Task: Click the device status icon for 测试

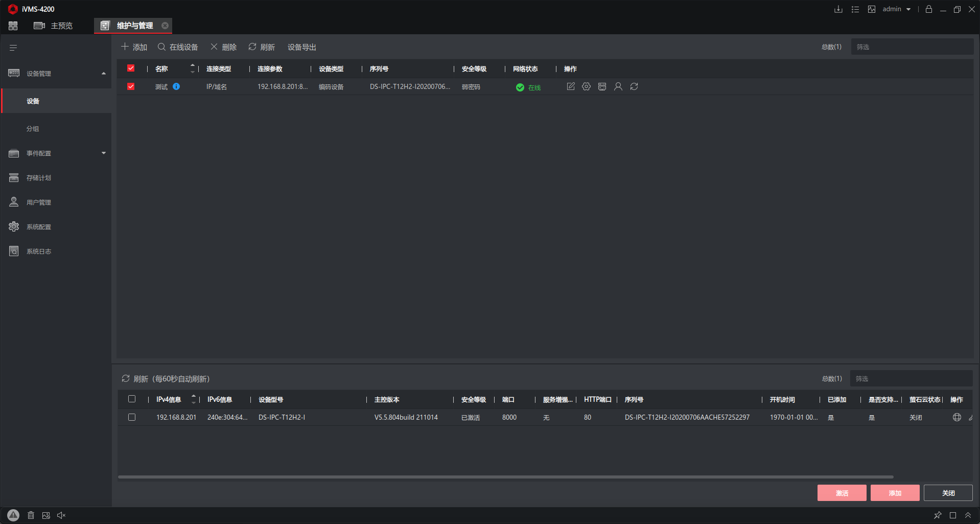Action: [602, 86]
